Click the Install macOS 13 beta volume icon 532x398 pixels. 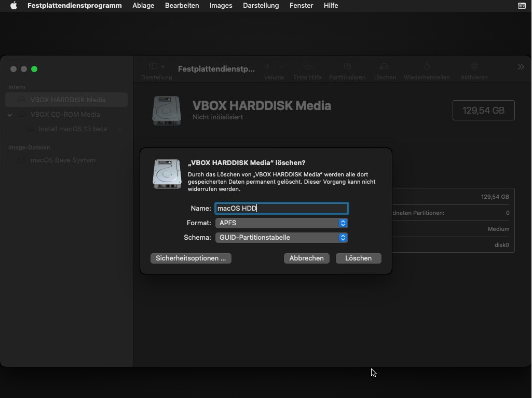click(30, 129)
